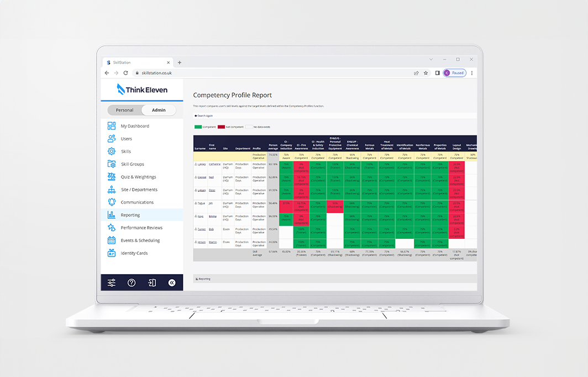Click the Nonferrous Metals column header
588x377 pixels.
423,146
